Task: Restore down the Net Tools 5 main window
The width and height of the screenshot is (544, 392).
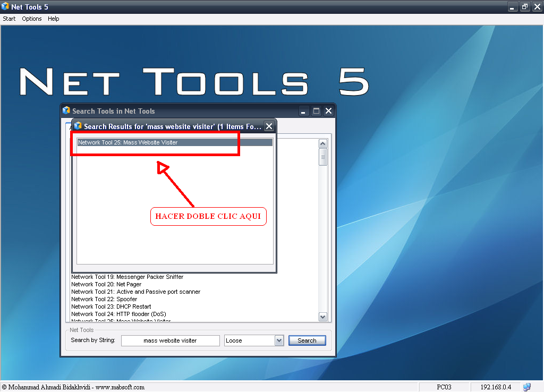Action: (525, 6)
